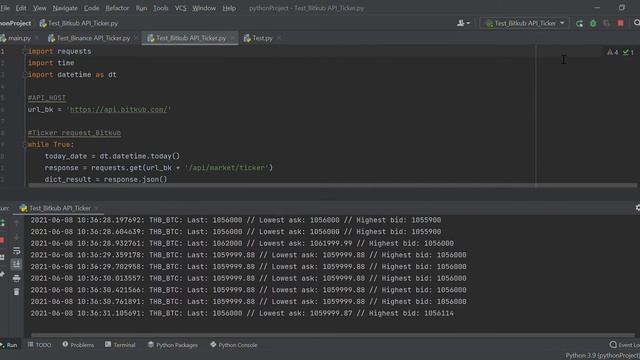Open the Run tool window button
This screenshot has height=360, width=640.
tap(9, 345)
